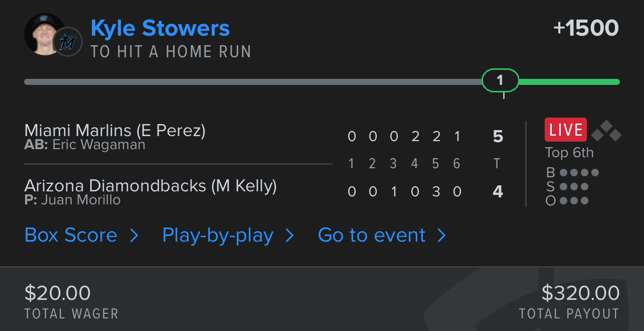Click the green progress marker labeled 1
This screenshot has width=644, height=331.
pos(500,80)
